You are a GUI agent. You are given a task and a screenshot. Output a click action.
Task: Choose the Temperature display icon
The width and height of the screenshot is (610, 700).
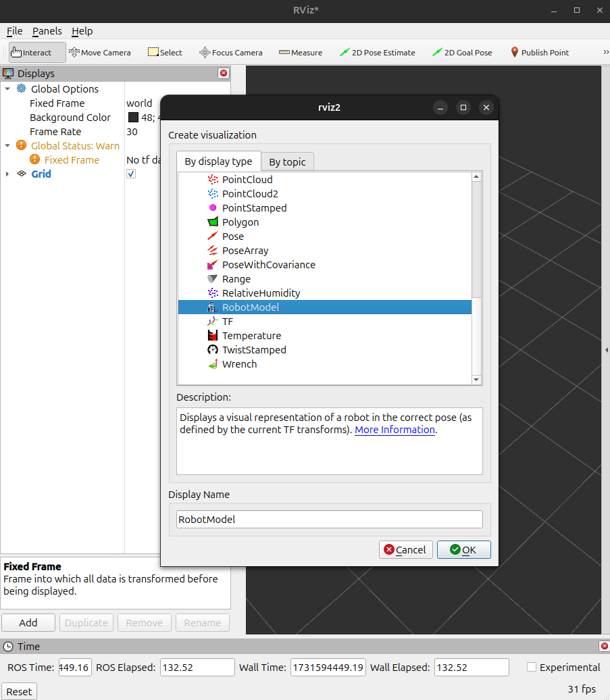click(213, 336)
